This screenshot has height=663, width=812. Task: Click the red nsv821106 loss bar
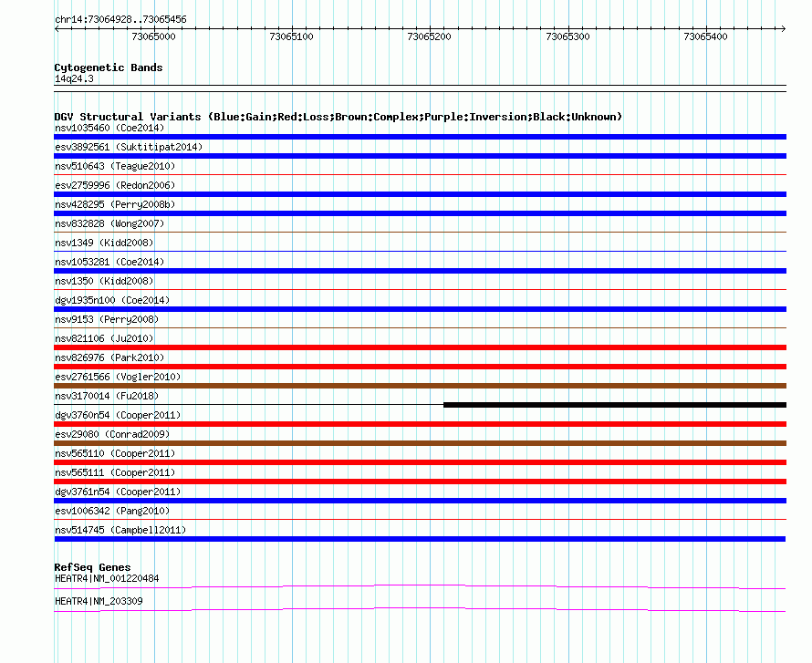[x=420, y=347]
